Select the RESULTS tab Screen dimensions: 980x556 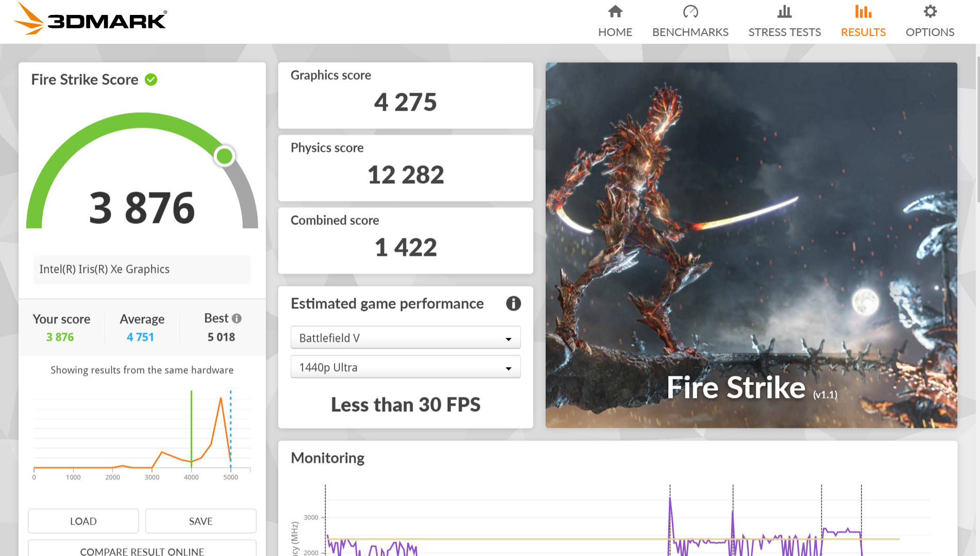tap(863, 32)
